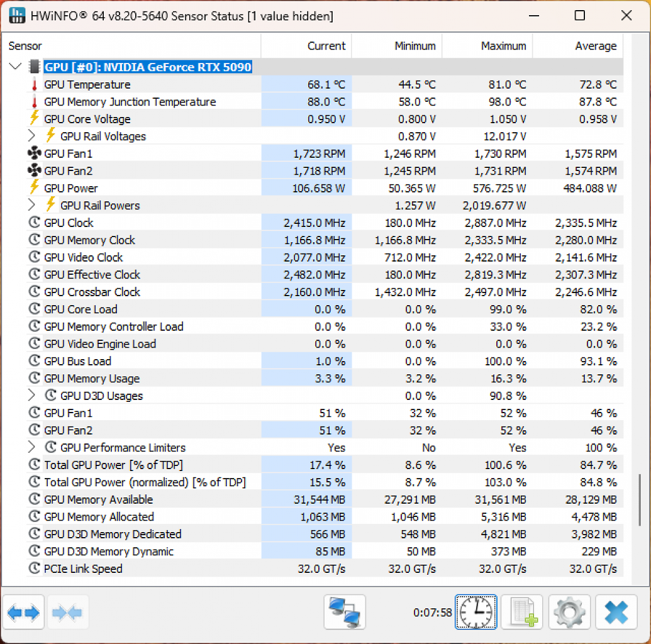Expand the GPU D3D Usages group
Image resolution: width=651 pixels, height=644 pixels.
click(x=31, y=396)
